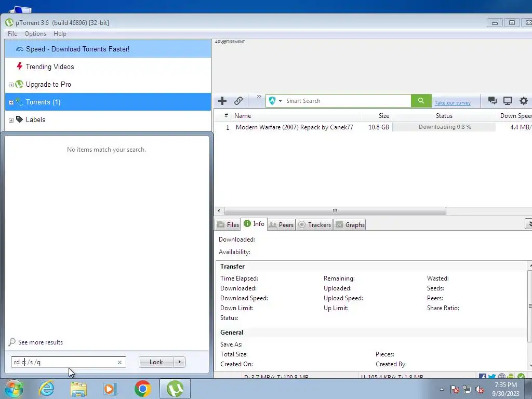Click the Speed gauge icon in sidebar

[x=20, y=49]
